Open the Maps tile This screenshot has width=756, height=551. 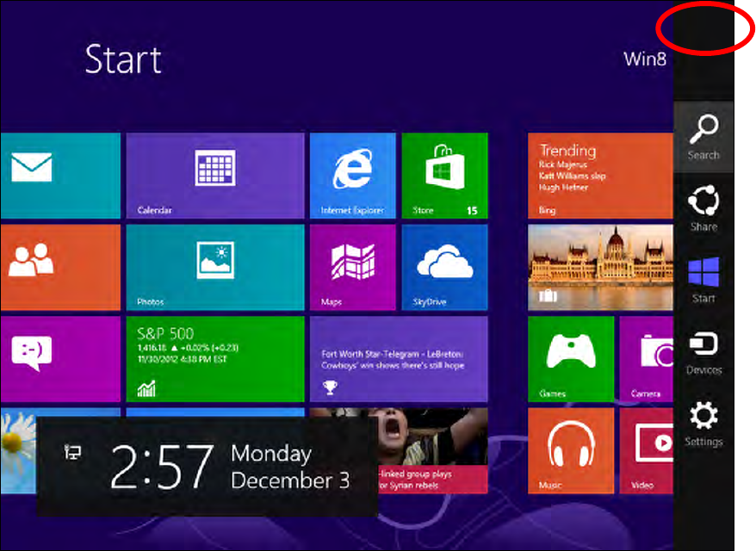click(x=352, y=267)
